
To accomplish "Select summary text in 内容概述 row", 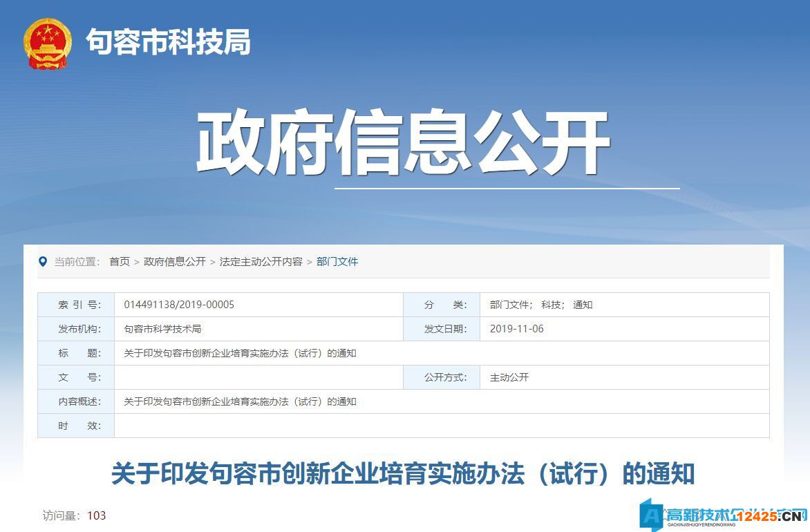I will [241, 401].
